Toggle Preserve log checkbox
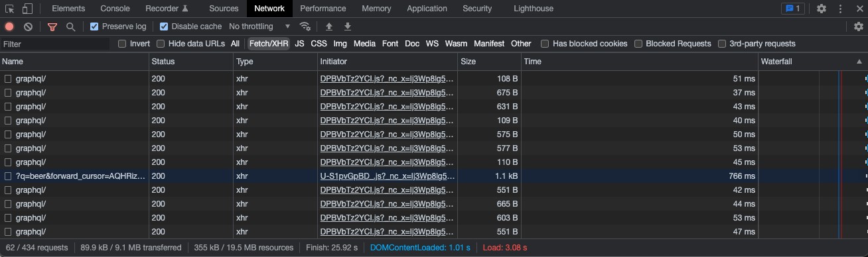 pos(94,26)
